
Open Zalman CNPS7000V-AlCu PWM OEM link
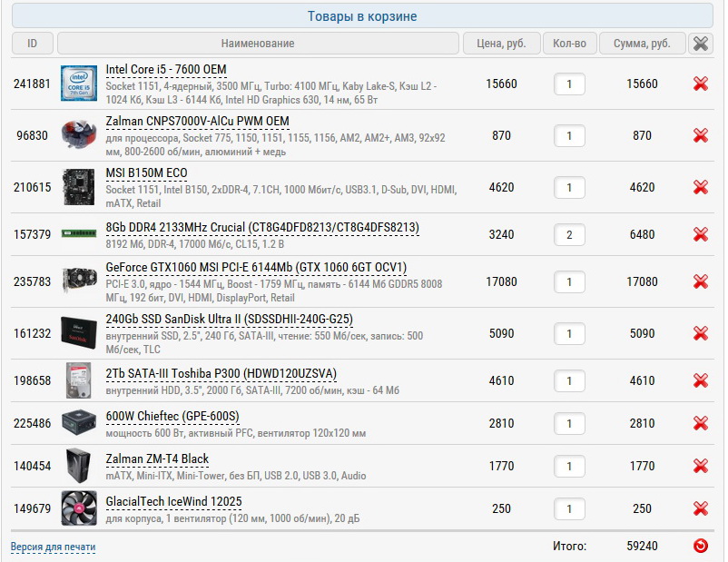click(197, 122)
